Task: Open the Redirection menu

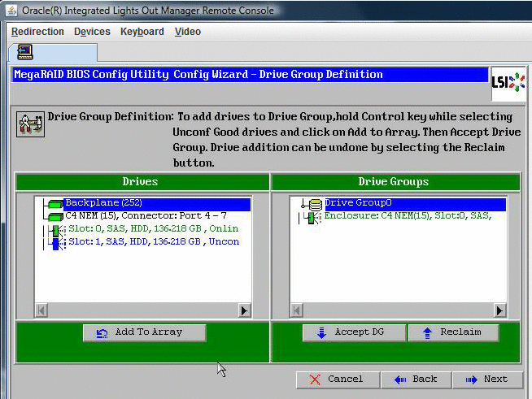Action: (x=37, y=32)
